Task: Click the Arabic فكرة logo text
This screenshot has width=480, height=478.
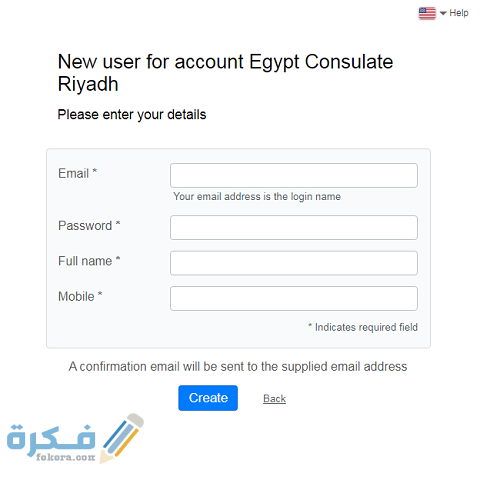Action: [51, 438]
